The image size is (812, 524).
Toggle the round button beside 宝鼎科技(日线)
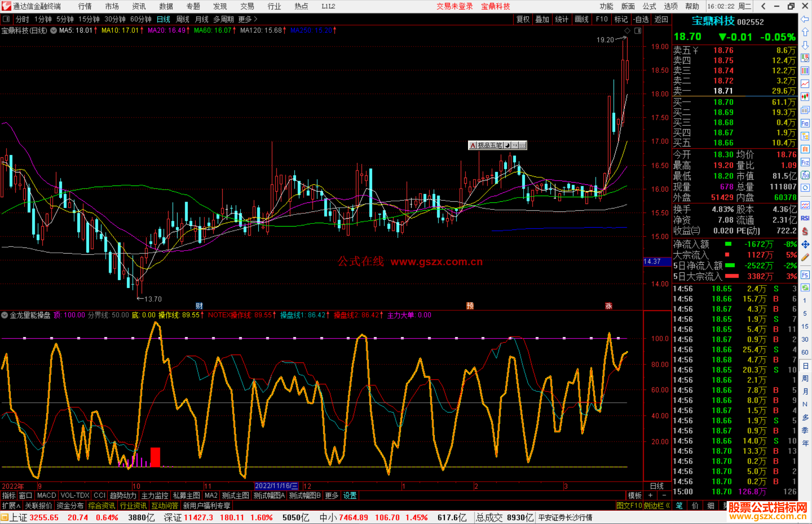tap(54, 30)
